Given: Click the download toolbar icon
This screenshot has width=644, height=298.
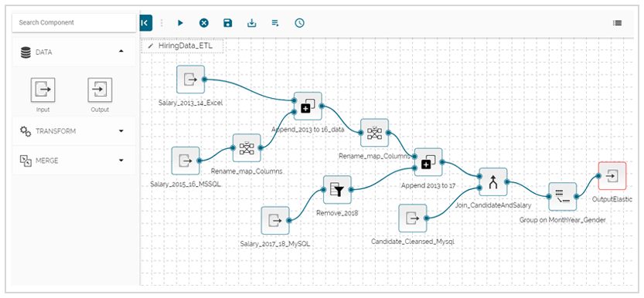Looking at the screenshot, I should (x=251, y=23).
